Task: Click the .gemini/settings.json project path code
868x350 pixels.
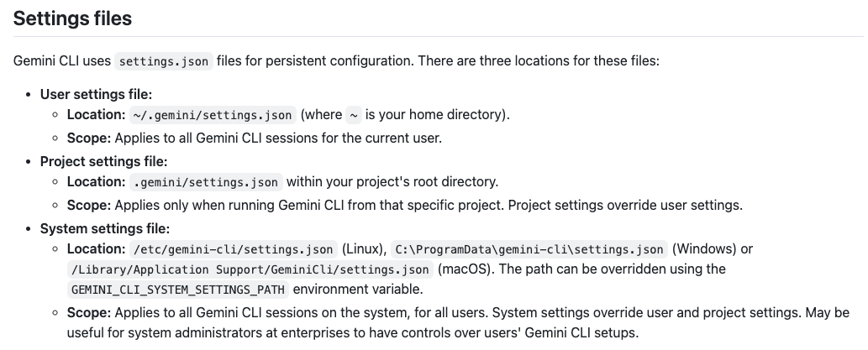Action: (206, 182)
